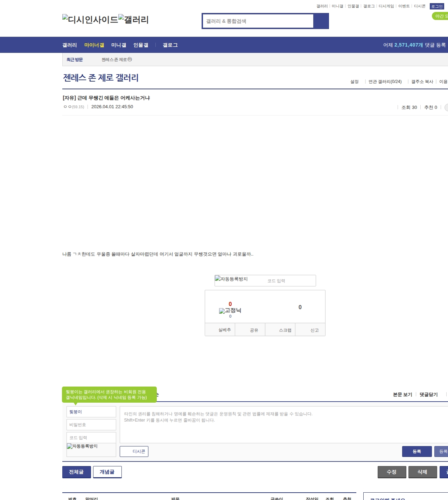Screen dimensions: 448x500
Task: Select the 개념글 tab below the comments
Action: pos(107,472)
